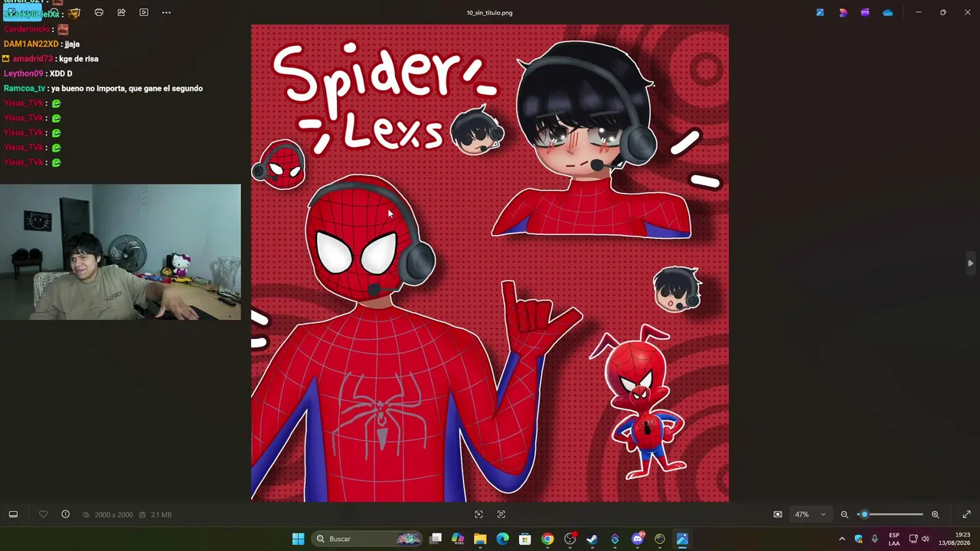The height and width of the screenshot is (551, 980).
Task: Click chat username Leython09
Action: pos(23,73)
